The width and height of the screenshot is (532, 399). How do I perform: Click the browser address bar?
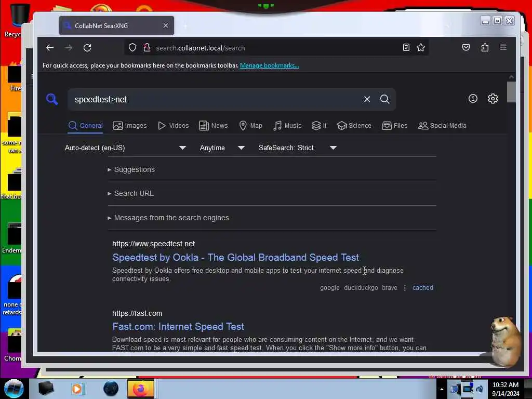pyautogui.click(x=276, y=48)
